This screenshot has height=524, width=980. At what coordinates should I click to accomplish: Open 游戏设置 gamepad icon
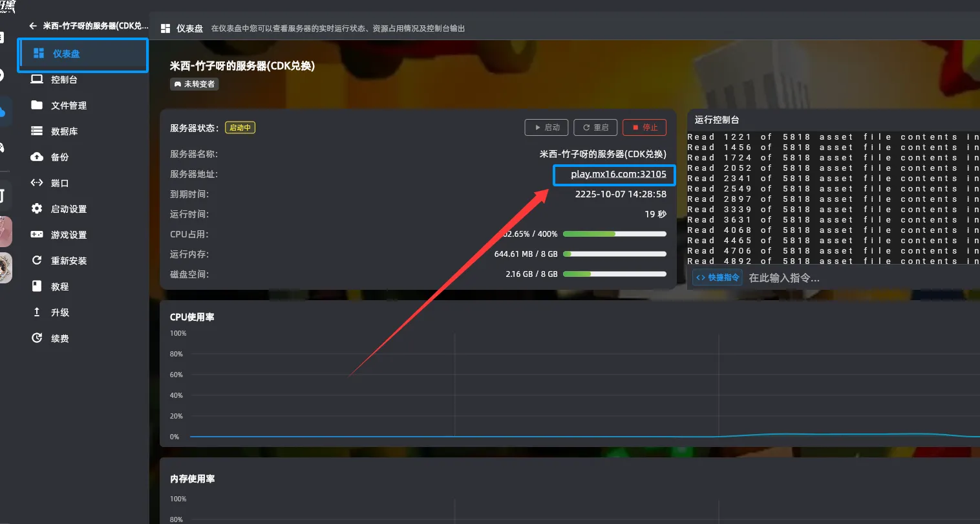pyautogui.click(x=37, y=234)
